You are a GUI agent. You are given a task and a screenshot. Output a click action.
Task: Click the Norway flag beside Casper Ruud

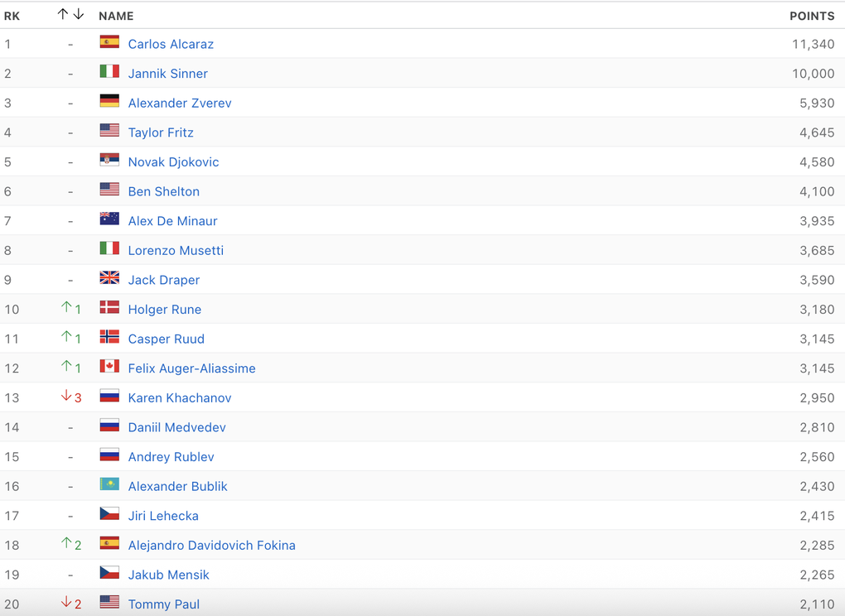coord(109,337)
